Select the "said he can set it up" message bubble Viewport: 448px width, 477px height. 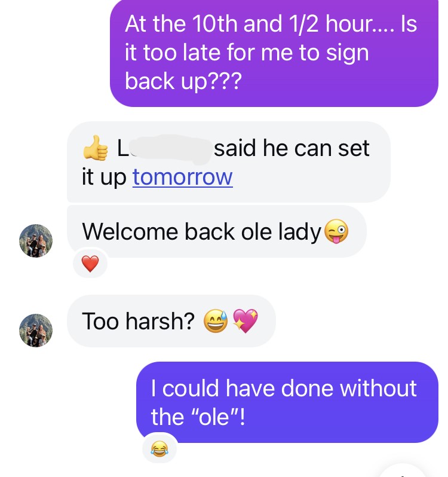click(x=229, y=162)
